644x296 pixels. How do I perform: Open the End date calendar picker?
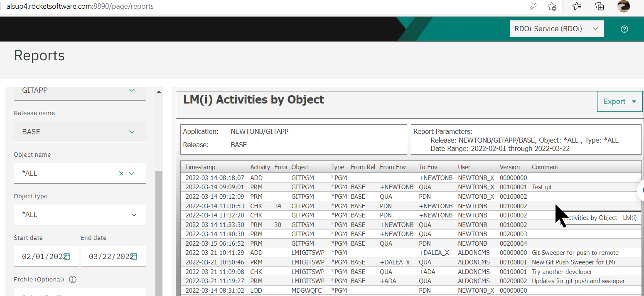[x=133, y=257]
